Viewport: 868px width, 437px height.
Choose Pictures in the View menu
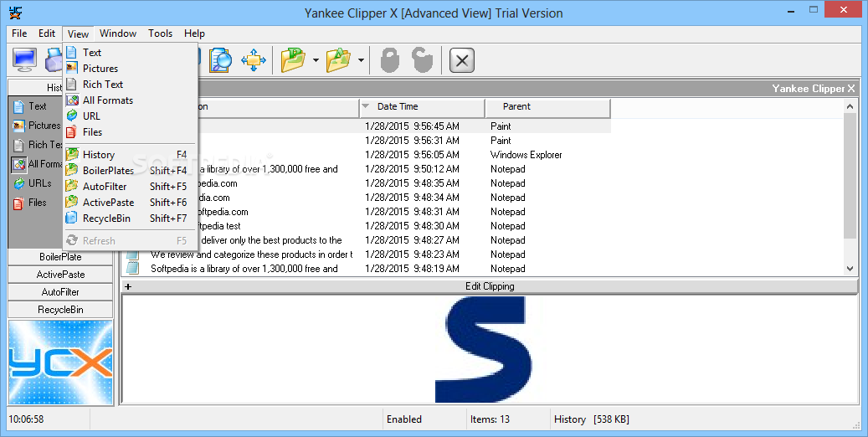click(x=130, y=69)
